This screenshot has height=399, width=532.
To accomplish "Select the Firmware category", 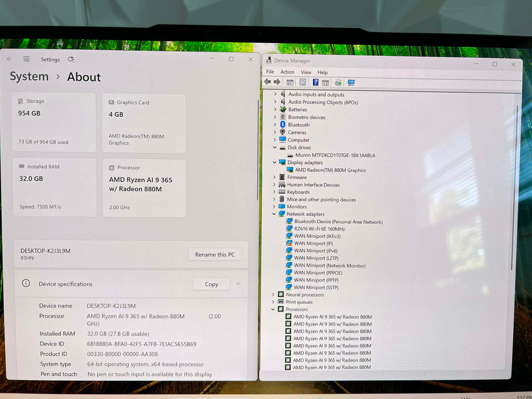I will (x=296, y=177).
